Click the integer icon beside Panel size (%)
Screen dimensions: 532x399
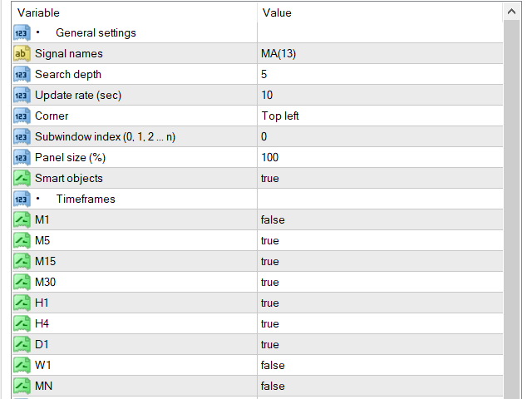point(22,157)
